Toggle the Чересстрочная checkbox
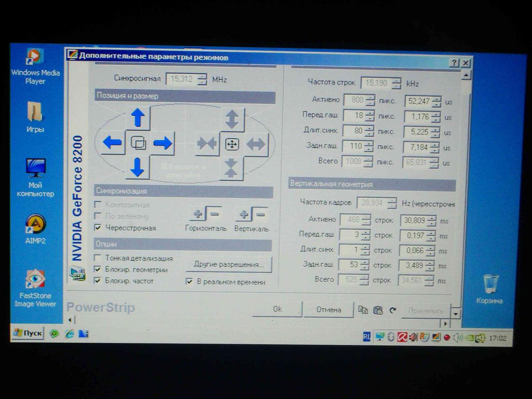The height and width of the screenshot is (399, 532). tap(98, 228)
